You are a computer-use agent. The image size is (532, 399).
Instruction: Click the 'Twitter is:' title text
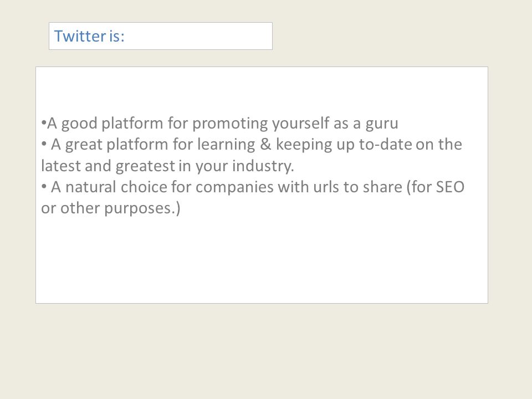pos(89,36)
